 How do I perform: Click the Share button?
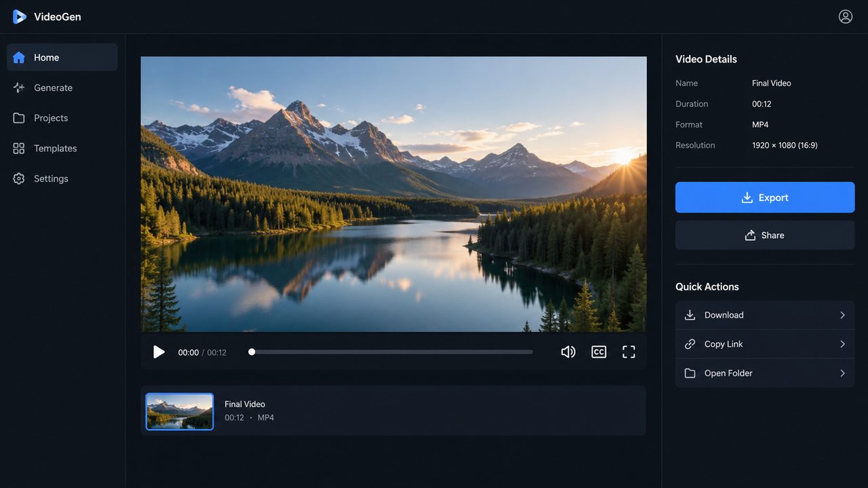pyautogui.click(x=765, y=235)
